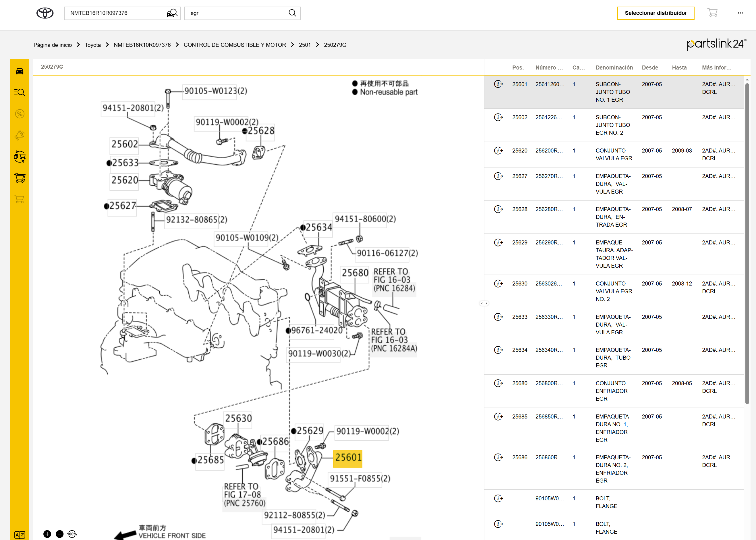Viewport: 756px width, 540px height.
Task: Click the Toyota logo
Action: (45, 13)
